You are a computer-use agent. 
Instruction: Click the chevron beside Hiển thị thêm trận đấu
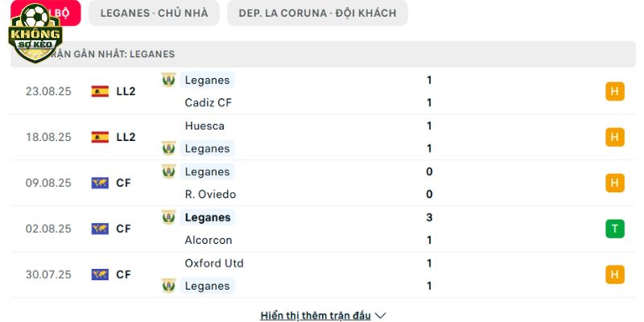(x=380, y=316)
